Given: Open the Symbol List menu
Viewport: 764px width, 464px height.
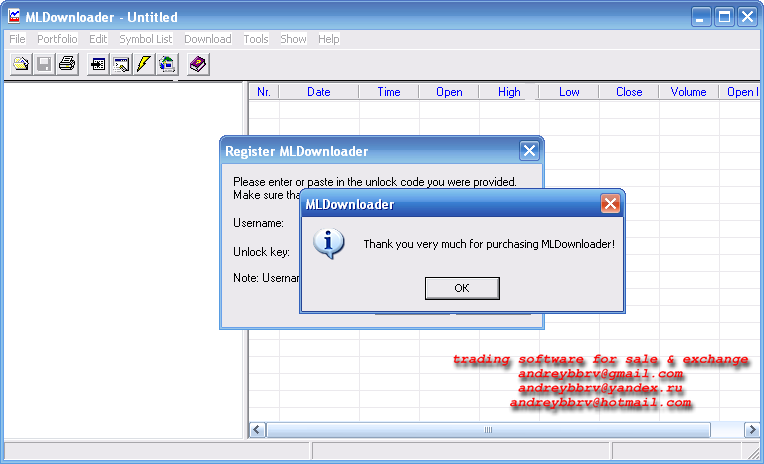Looking at the screenshot, I should tap(145, 39).
